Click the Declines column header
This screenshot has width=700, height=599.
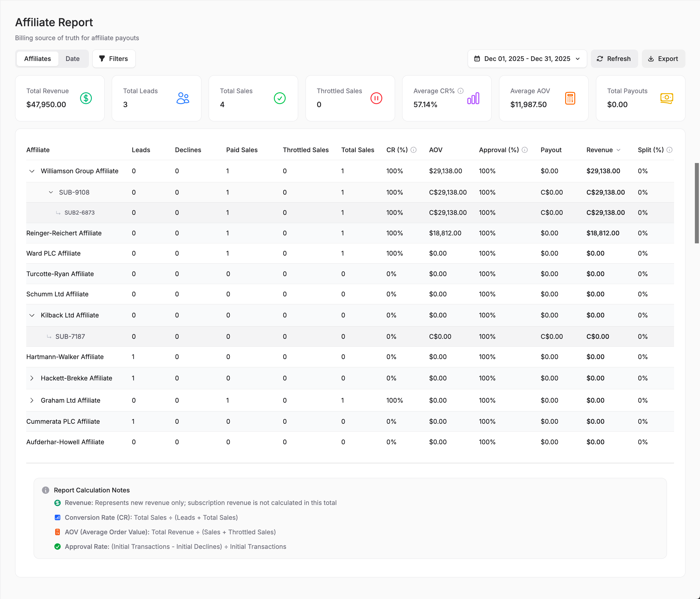188,150
